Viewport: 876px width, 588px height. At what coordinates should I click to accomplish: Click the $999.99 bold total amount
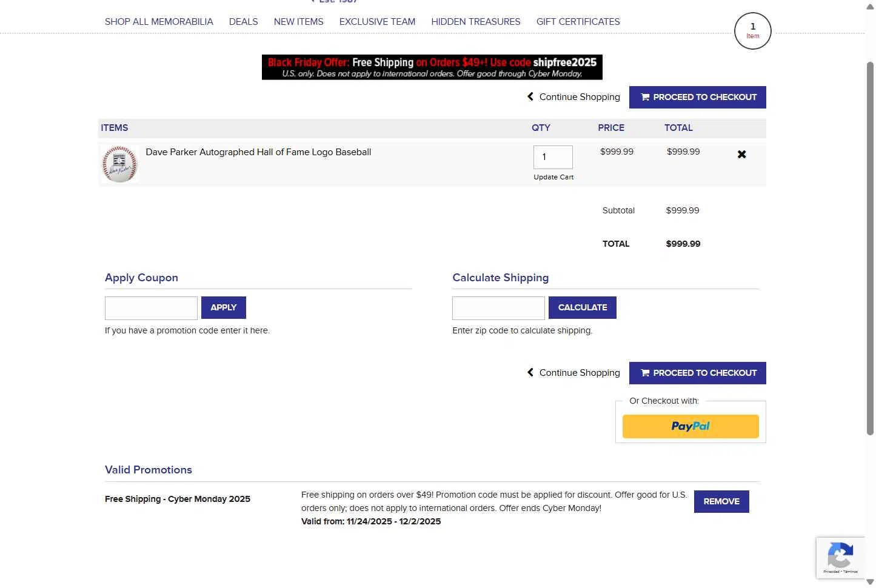pyautogui.click(x=683, y=244)
